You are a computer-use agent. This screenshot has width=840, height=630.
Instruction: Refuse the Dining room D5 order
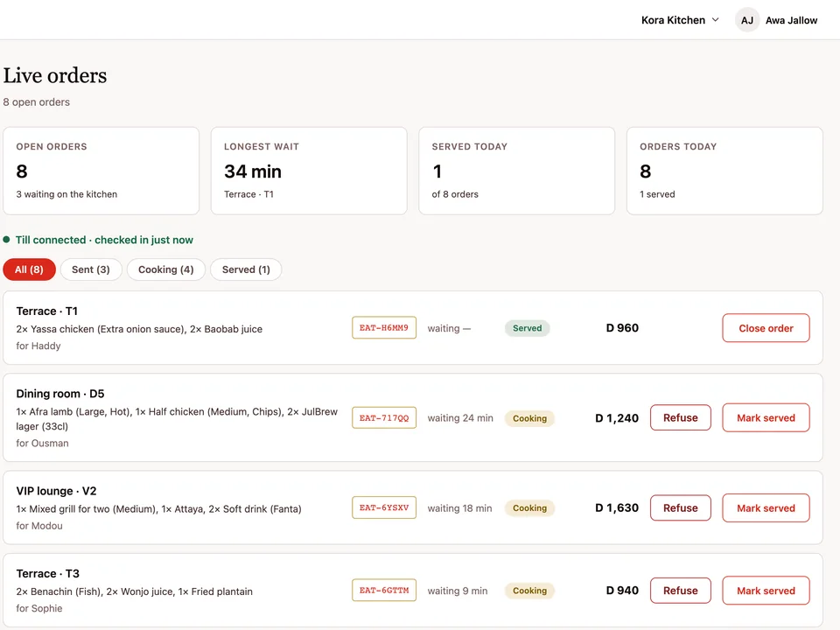[x=681, y=418]
